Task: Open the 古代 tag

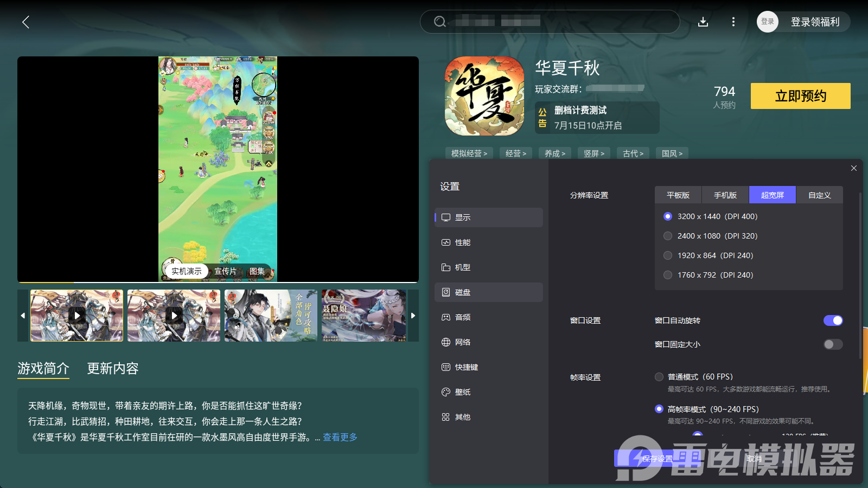Action: [633, 153]
